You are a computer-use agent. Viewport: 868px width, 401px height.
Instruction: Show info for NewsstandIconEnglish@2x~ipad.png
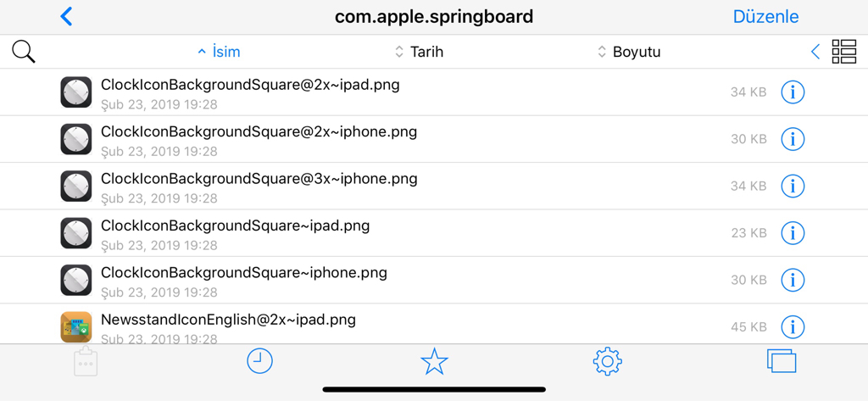(792, 326)
